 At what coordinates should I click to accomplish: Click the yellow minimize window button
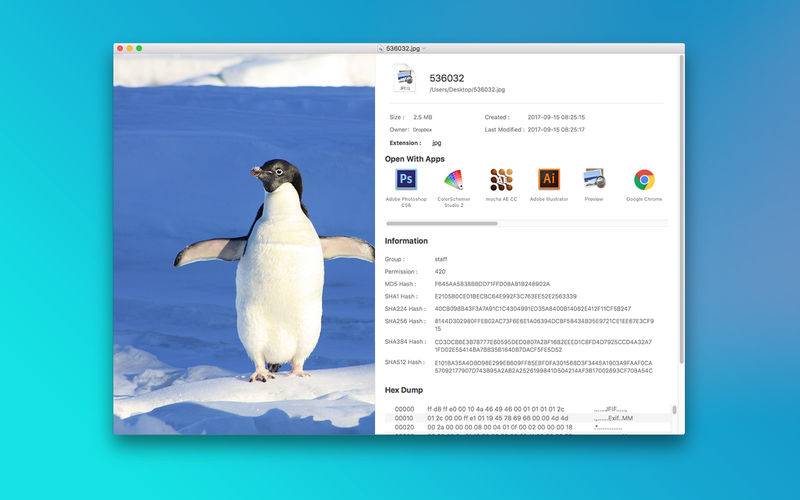point(130,48)
